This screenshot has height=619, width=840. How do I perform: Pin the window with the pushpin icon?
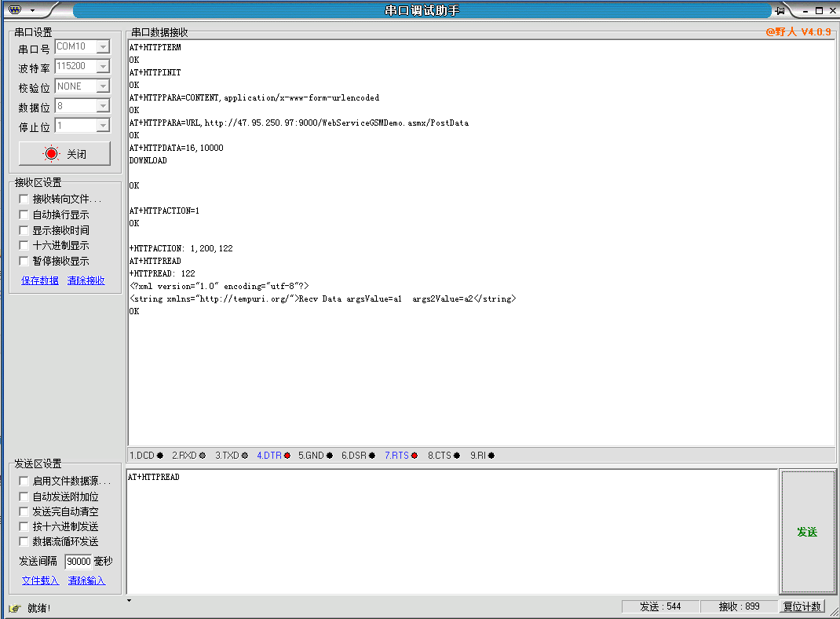click(780, 11)
